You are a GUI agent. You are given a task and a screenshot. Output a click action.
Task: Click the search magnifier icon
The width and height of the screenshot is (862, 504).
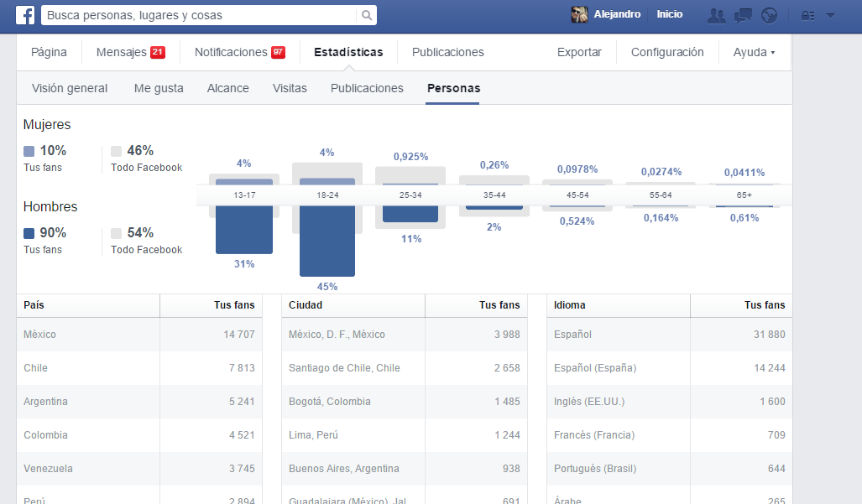(x=367, y=15)
